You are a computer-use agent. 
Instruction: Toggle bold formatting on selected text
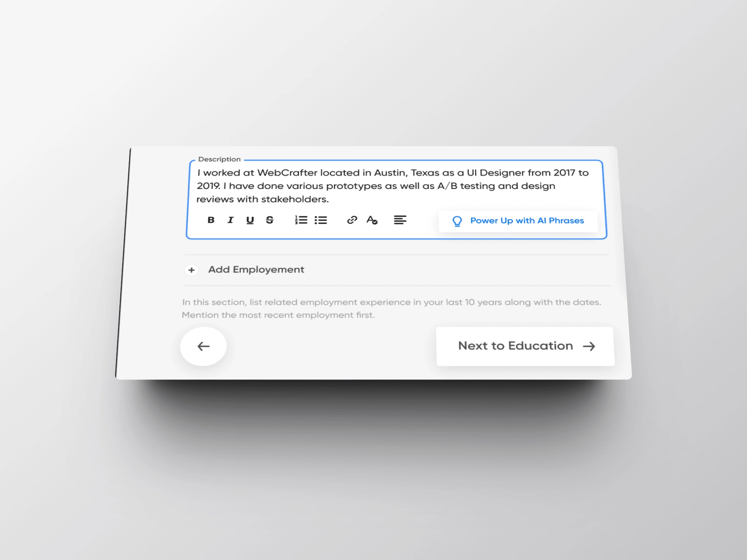pos(211,219)
